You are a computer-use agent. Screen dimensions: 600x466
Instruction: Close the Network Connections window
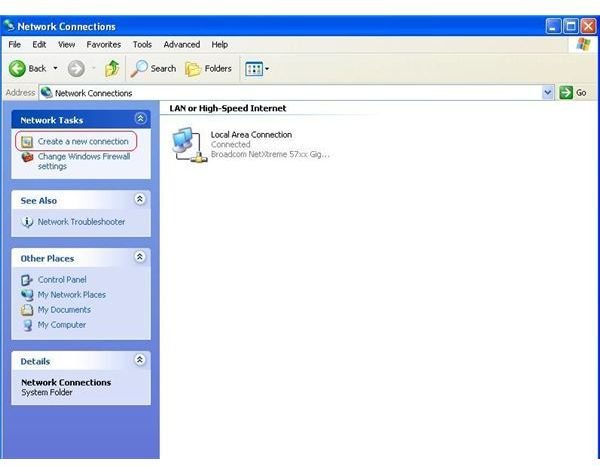[x=589, y=26]
